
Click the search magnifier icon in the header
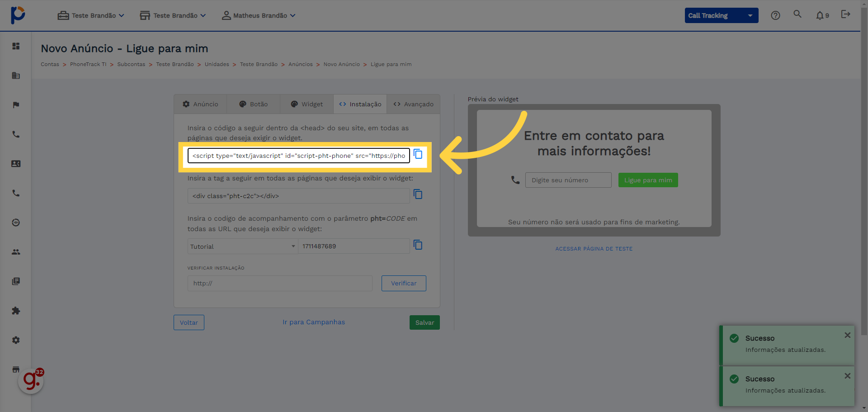(x=797, y=14)
